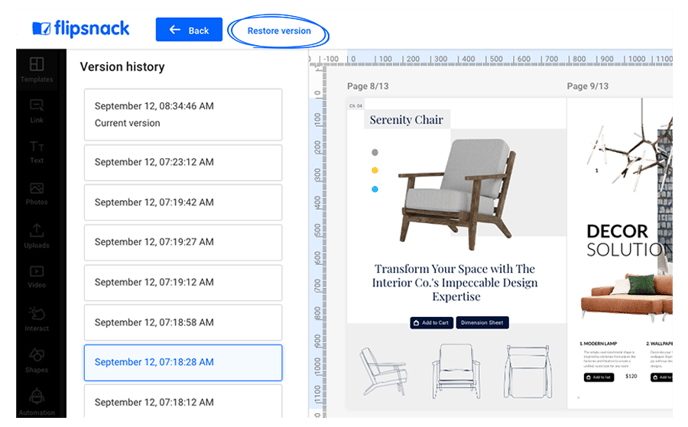
Task: Open the Shapes panel in sidebar
Action: click(x=37, y=361)
